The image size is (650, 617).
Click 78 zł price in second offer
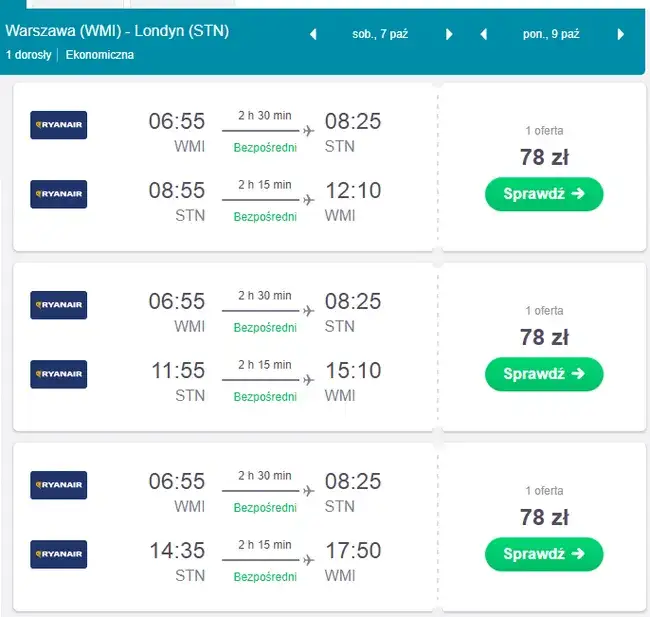(544, 337)
